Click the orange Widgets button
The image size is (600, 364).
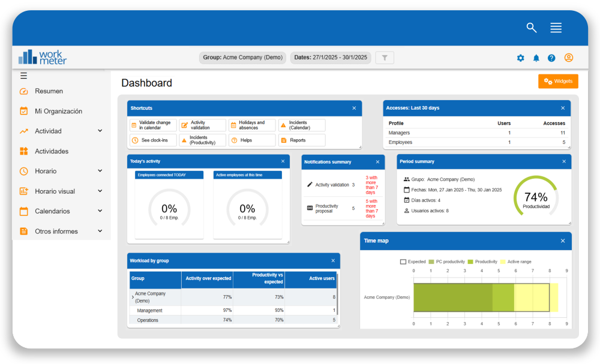pos(558,81)
